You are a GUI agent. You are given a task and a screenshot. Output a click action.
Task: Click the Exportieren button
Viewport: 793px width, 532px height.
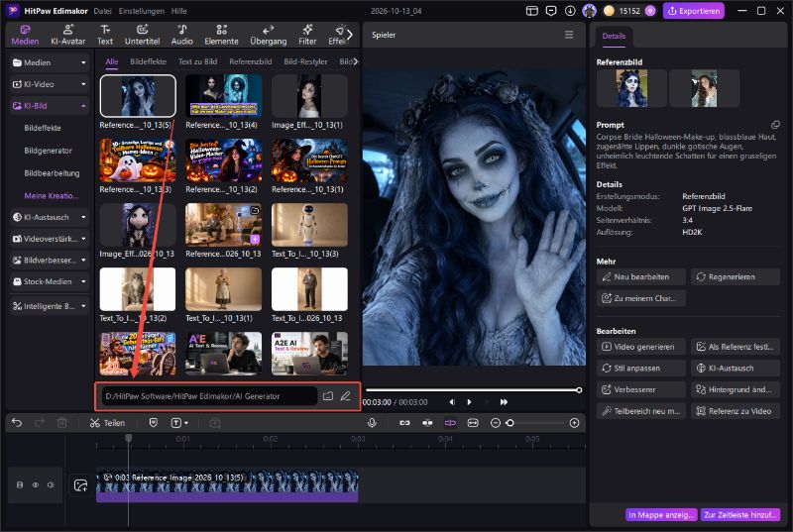693,11
